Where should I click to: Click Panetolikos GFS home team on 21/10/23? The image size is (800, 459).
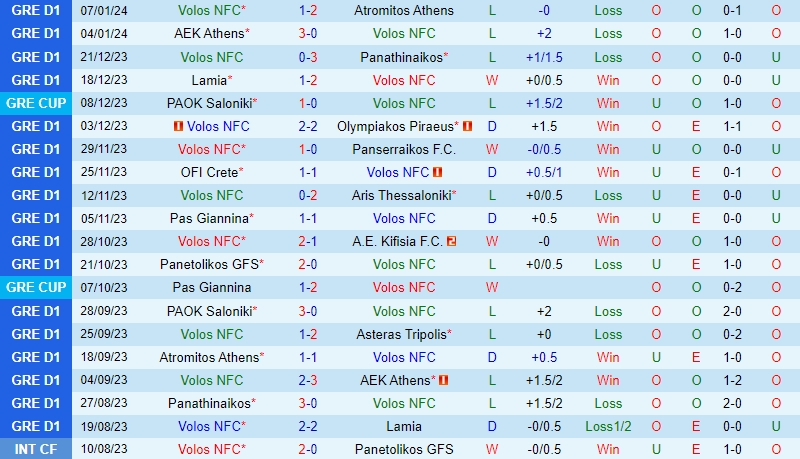[209, 264]
